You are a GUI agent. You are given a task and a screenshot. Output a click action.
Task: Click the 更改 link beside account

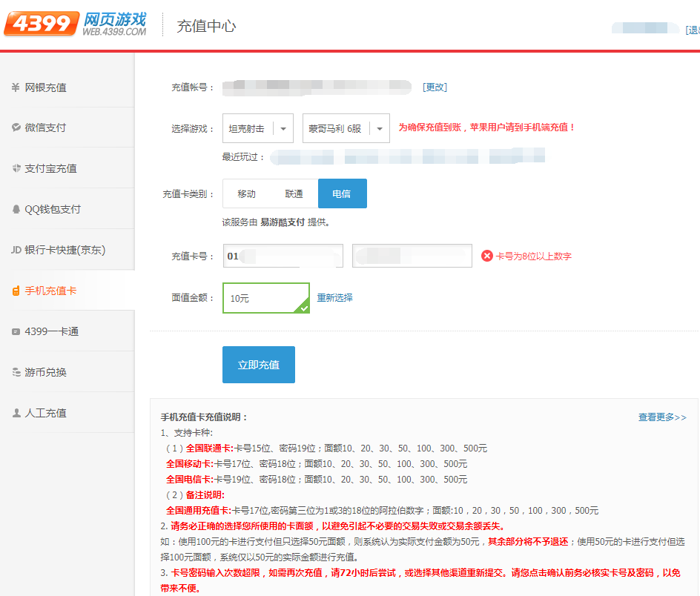[x=435, y=87]
